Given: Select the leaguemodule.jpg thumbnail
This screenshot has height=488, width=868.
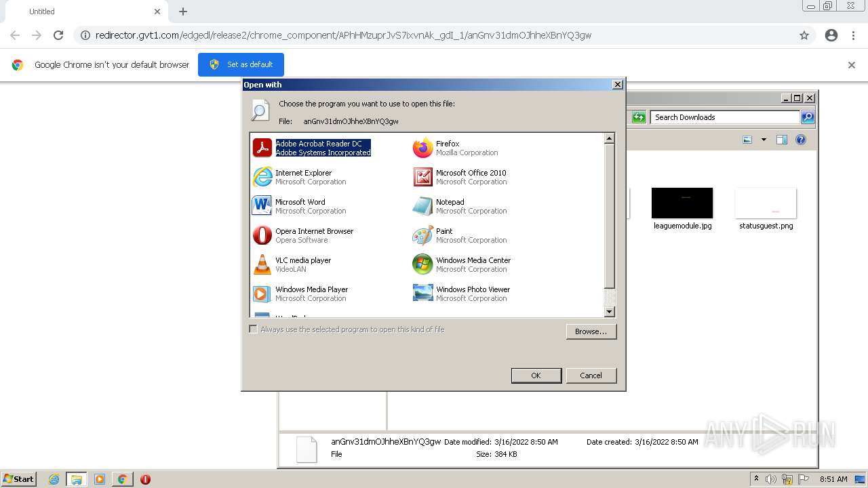Looking at the screenshot, I should click(682, 203).
